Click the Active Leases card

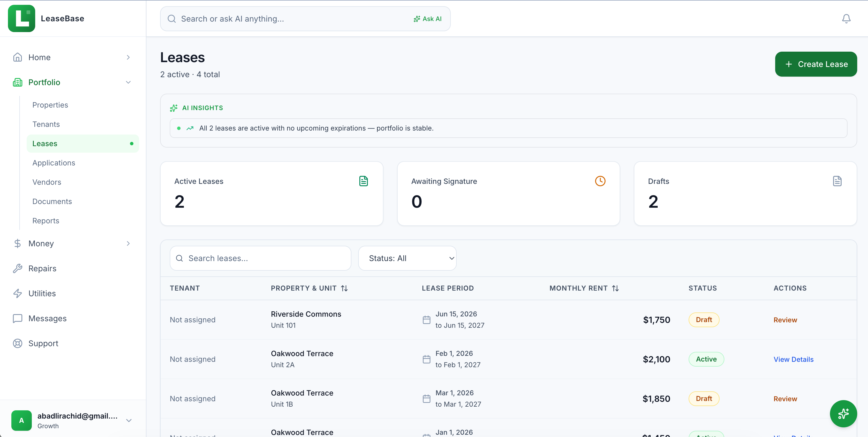(x=272, y=194)
